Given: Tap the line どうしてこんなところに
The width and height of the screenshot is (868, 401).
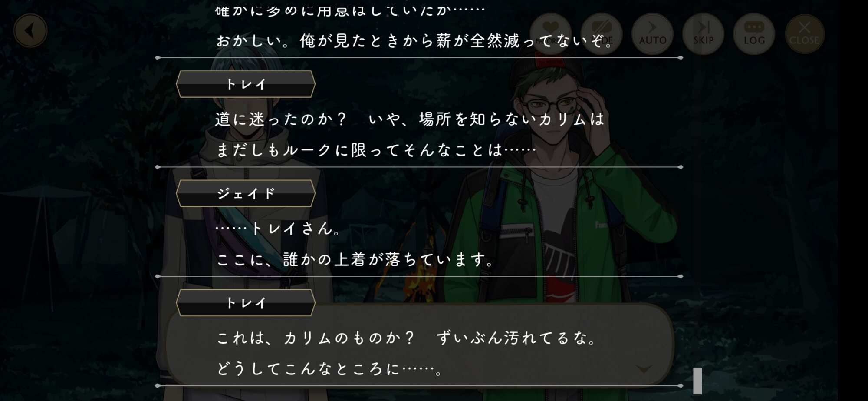Looking at the screenshot, I should click(329, 369).
